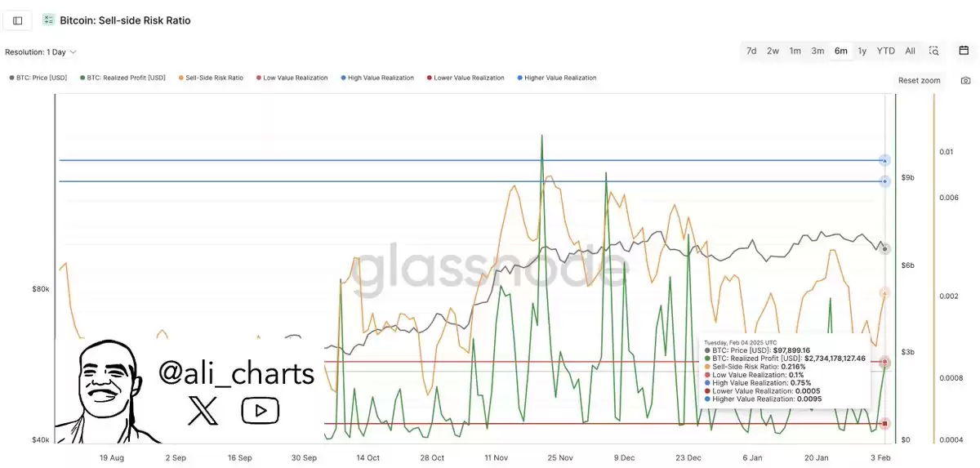Viewport: 980px width, 468px height.
Task: Click the Lower Value Realization red endpoint marker
Action: [x=885, y=423]
